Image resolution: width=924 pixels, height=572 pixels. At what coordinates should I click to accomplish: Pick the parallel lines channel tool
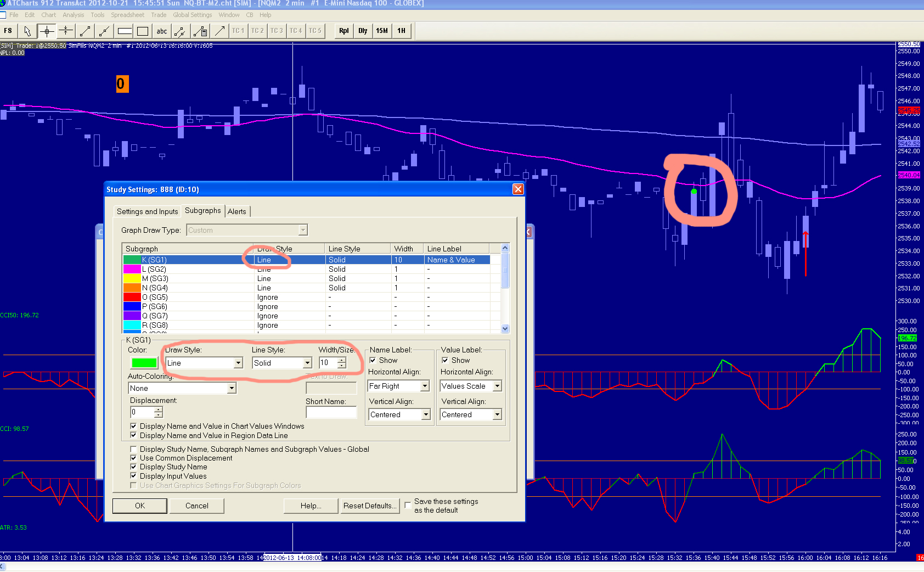click(181, 31)
